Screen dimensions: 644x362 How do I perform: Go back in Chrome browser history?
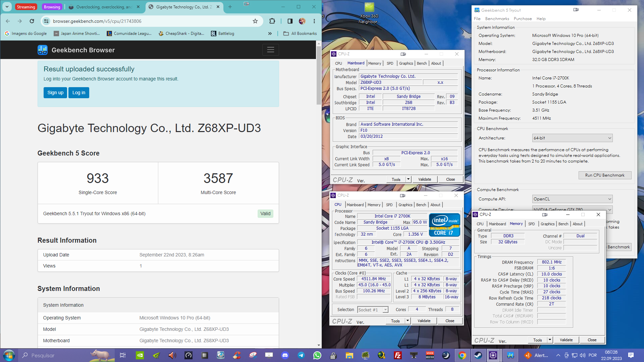(8, 21)
